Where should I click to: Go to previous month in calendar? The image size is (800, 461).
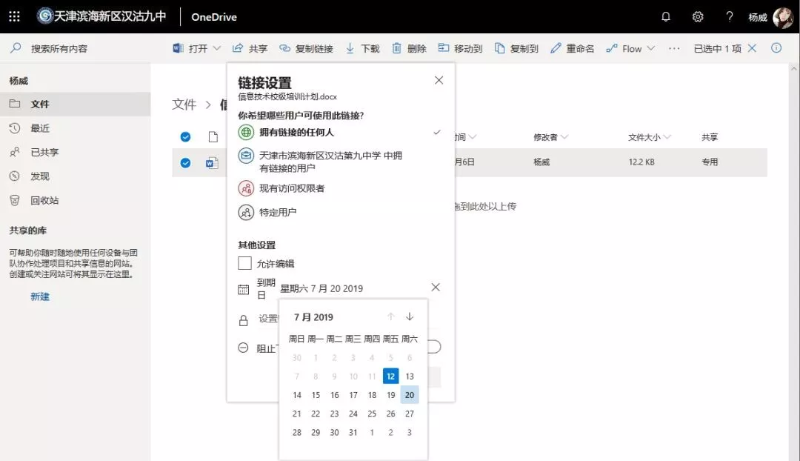[391, 317]
